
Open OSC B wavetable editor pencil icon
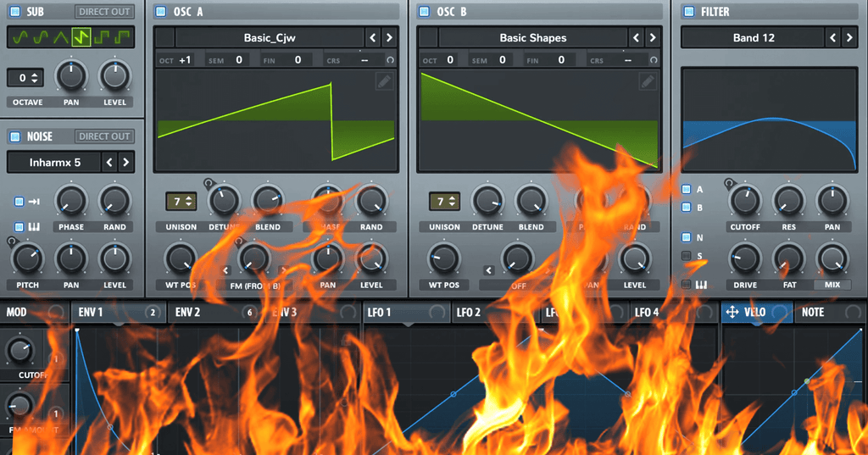coord(648,81)
